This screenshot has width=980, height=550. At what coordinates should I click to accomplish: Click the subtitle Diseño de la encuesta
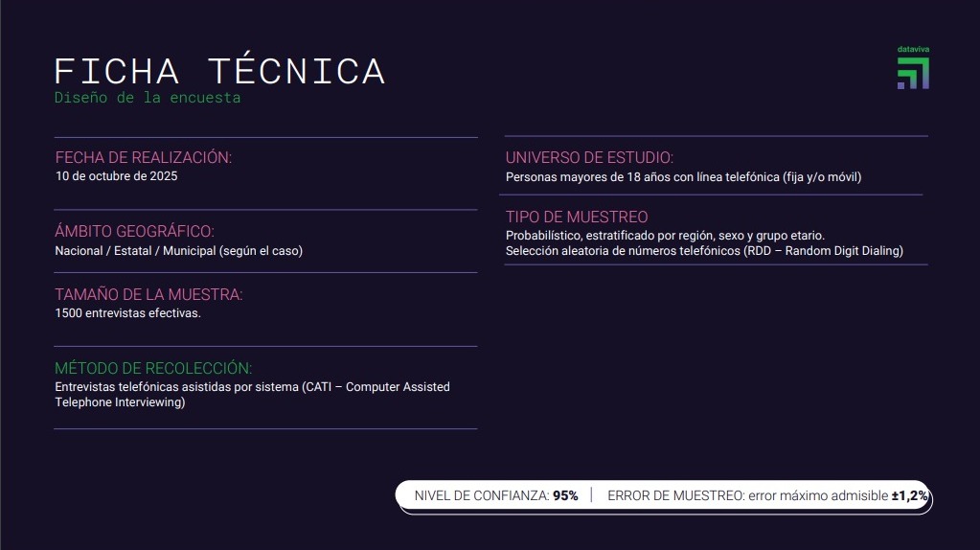tap(148, 98)
